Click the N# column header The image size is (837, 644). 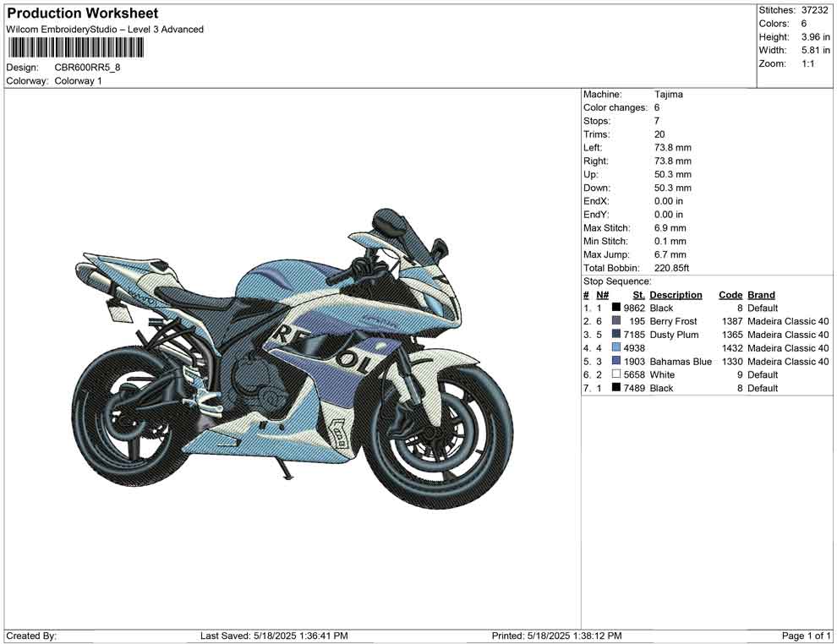click(x=602, y=295)
